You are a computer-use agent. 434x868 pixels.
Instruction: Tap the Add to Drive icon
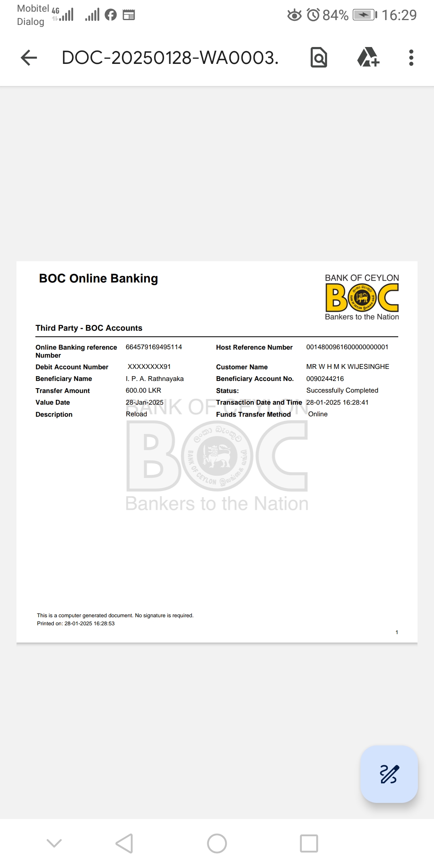point(368,57)
